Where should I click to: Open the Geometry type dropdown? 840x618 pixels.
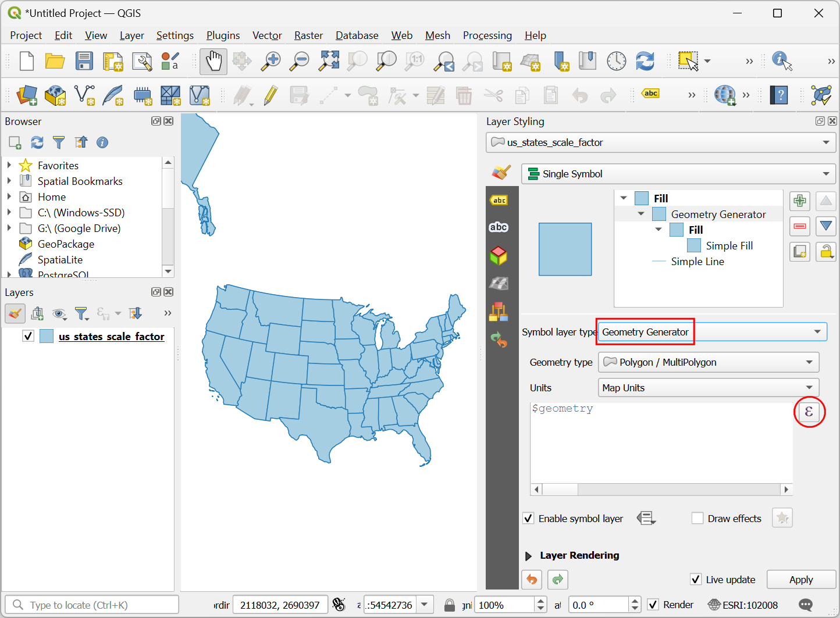(708, 362)
